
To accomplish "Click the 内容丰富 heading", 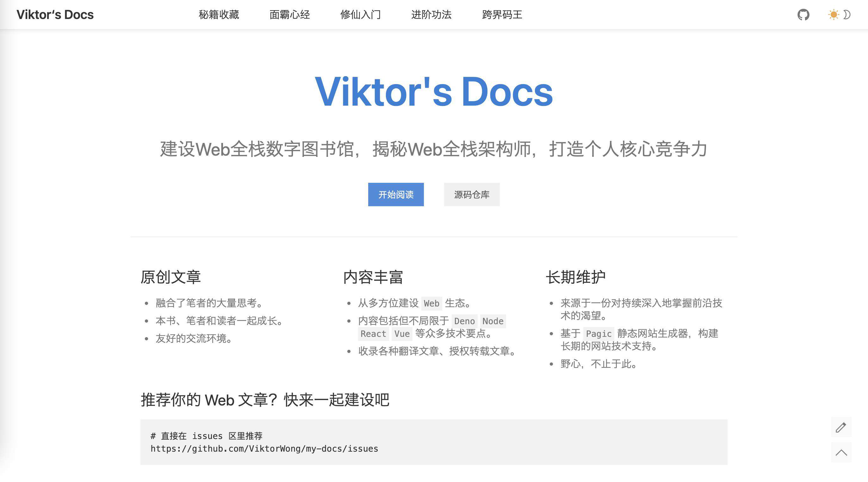I will point(373,277).
